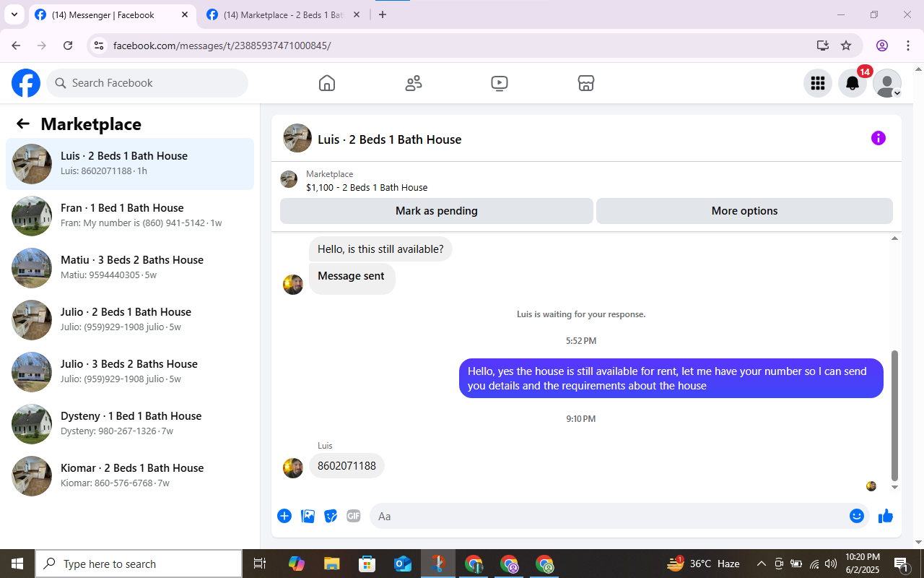Show hidden system tray icons
This screenshot has height=578, width=924.
pyautogui.click(x=761, y=564)
